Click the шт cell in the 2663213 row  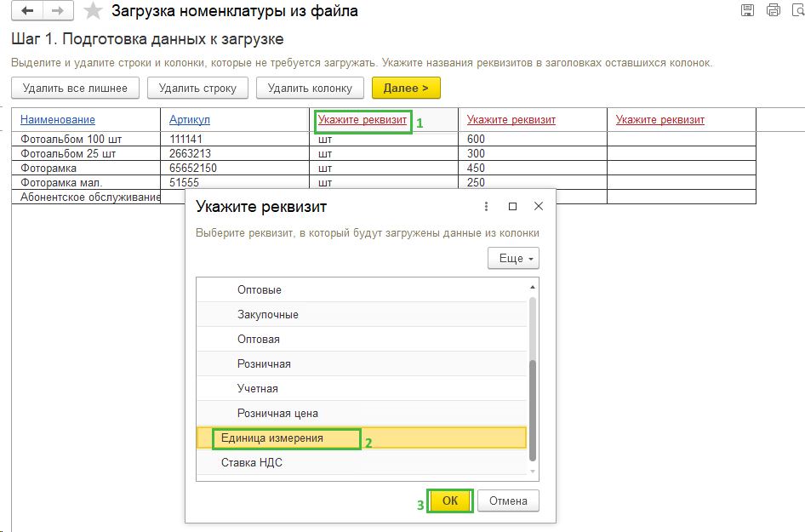coord(384,153)
